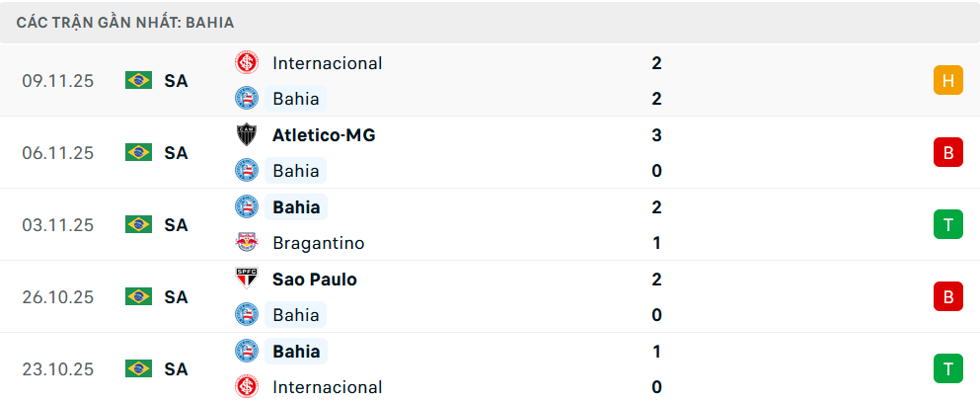This screenshot has height=402, width=980.
Task: Click the Atletico-MG club crest
Action: pyautogui.click(x=246, y=135)
